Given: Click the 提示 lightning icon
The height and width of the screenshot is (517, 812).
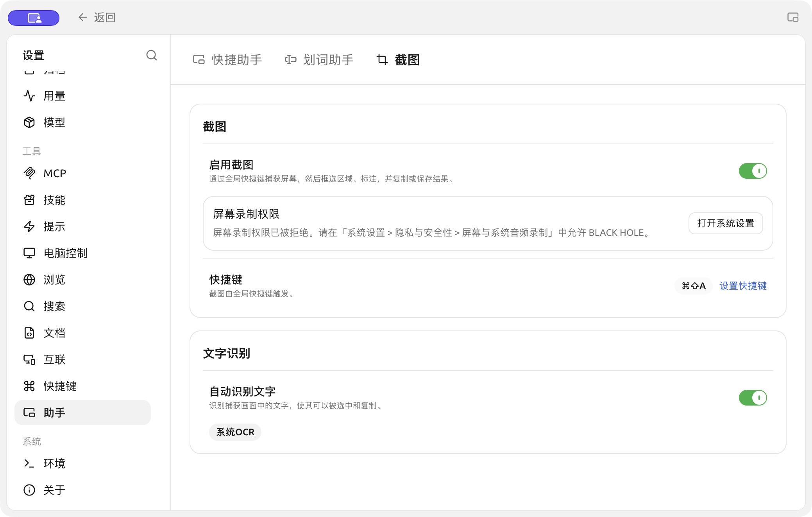Looking at the screenshot, I should (x=29, y=226).
